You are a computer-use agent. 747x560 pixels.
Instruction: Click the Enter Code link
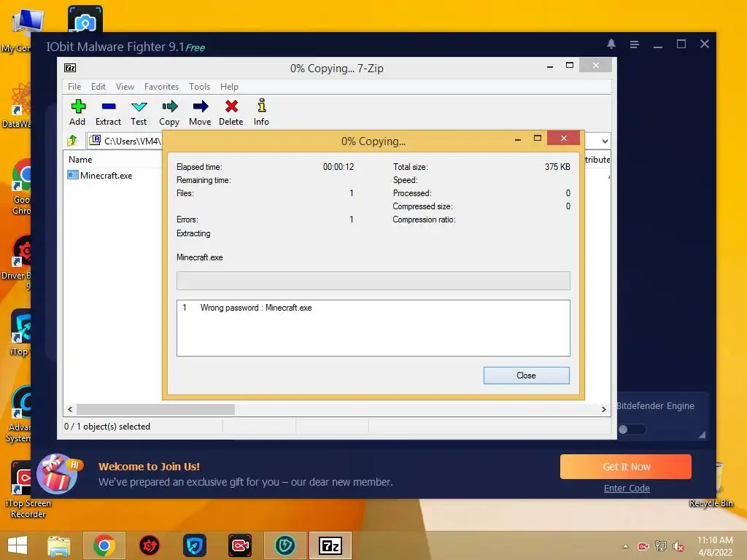(627, 488)
